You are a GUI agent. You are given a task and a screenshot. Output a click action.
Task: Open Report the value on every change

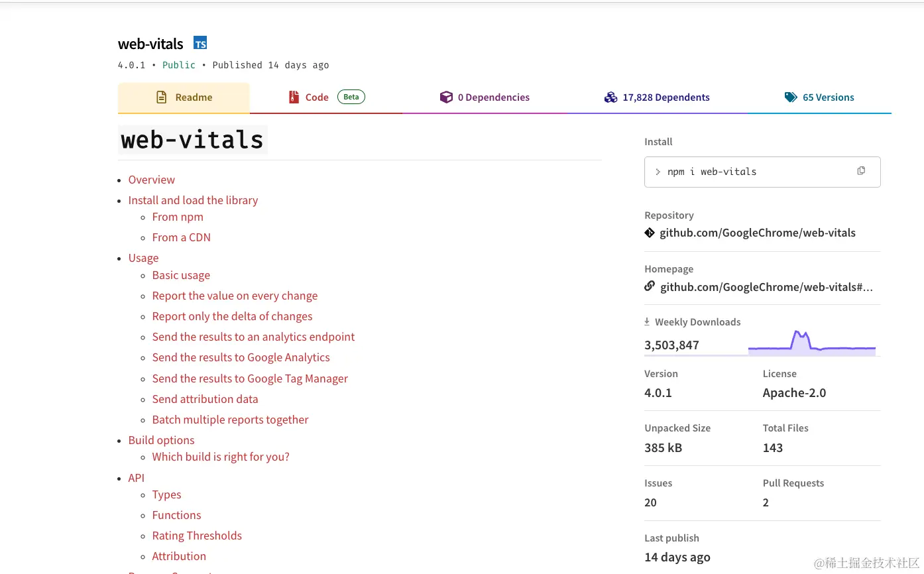(x=235, y=296)
